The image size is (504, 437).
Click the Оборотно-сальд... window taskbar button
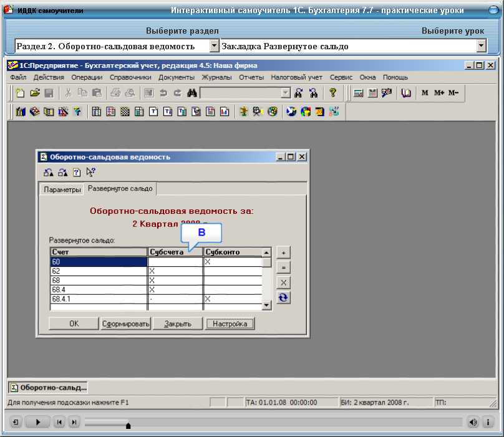(x=48, y=388)
